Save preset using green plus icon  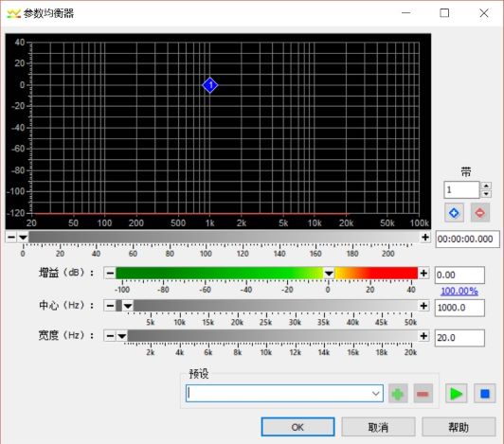coord(398,394)
